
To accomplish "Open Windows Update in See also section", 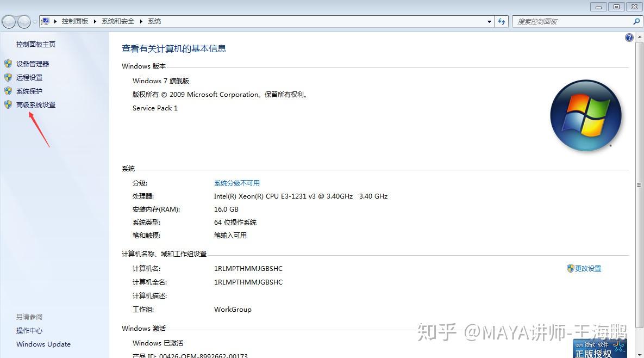I will 43,344.
